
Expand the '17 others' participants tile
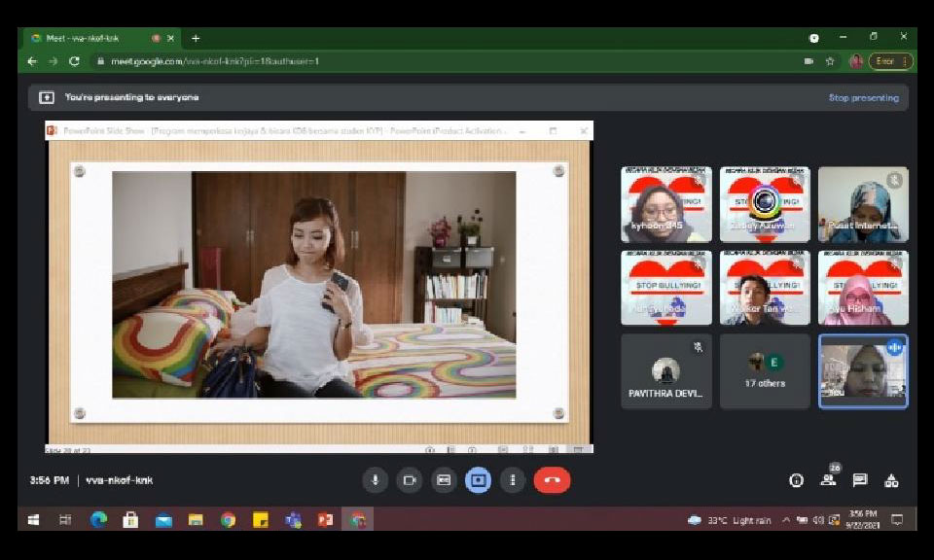tap(764, 371)
